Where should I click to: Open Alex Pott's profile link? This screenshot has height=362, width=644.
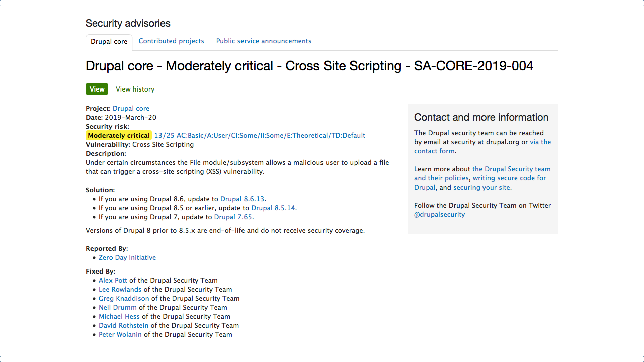pos(113,280)
